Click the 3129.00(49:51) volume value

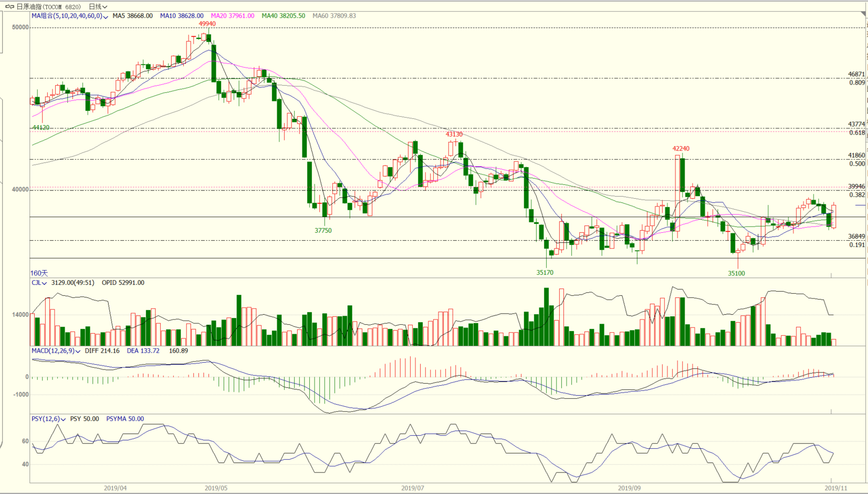72,283
